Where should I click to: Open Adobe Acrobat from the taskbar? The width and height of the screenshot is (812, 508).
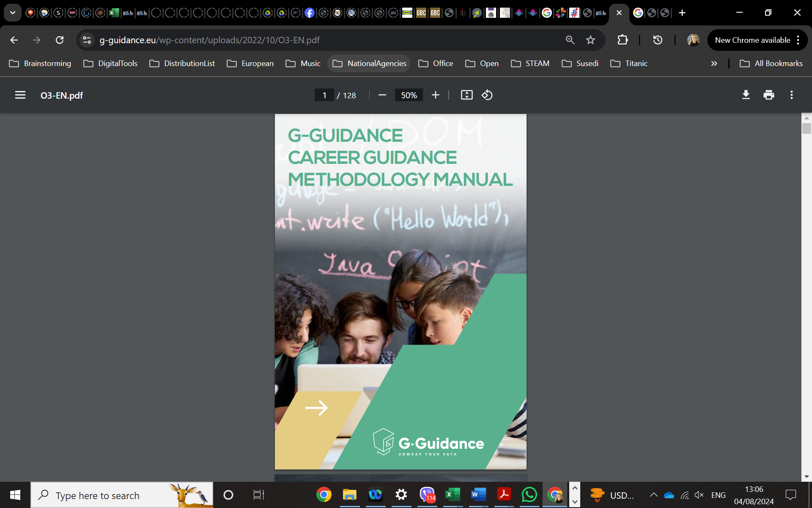click(x=504, y=495)
